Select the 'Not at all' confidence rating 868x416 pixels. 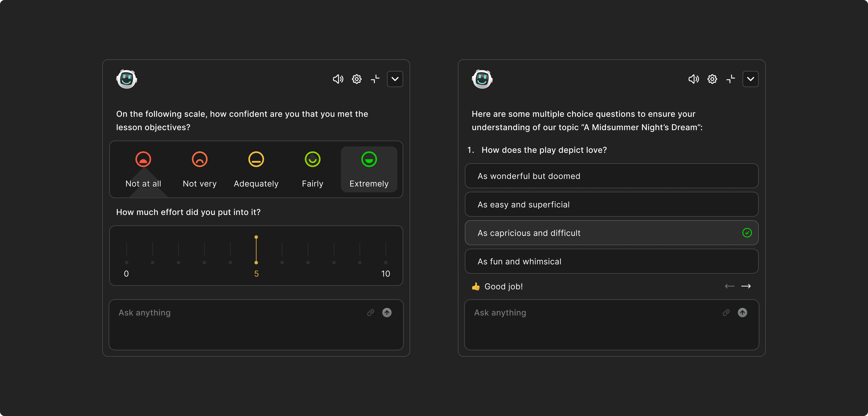(x=143, y=169)
